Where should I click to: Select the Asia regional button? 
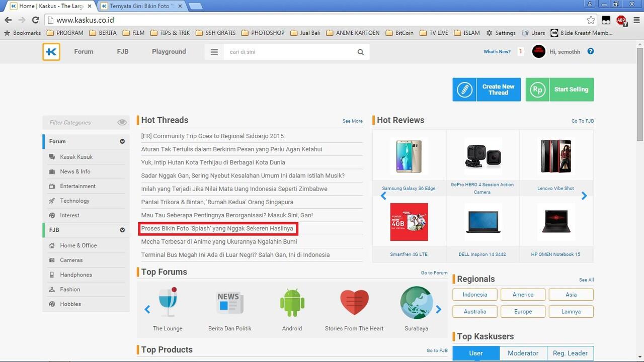point(571,295)
